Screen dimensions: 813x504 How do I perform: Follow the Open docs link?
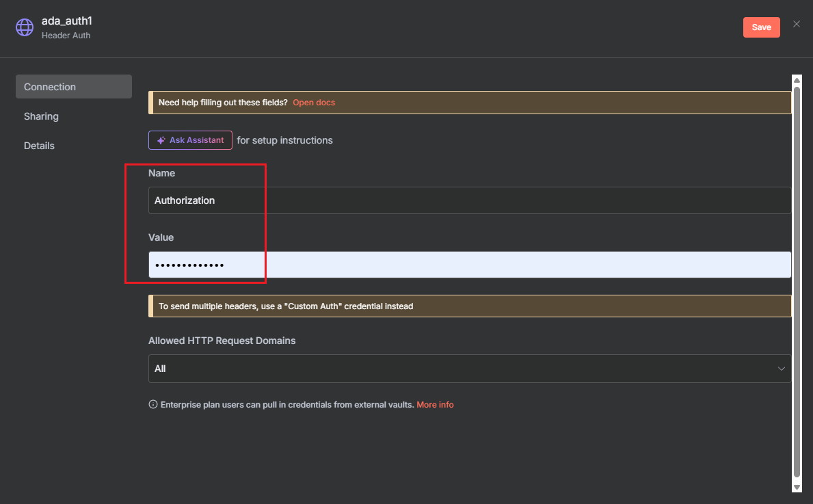pos(314,103)
